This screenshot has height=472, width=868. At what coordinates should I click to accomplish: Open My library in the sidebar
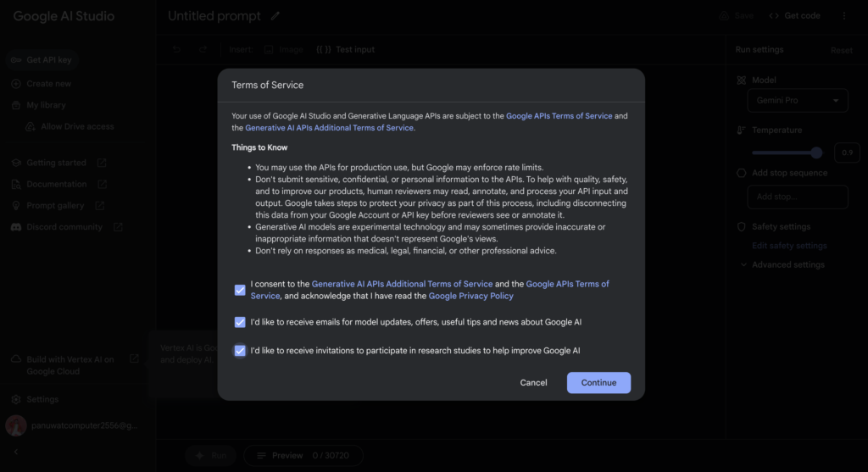coord(46,105)
